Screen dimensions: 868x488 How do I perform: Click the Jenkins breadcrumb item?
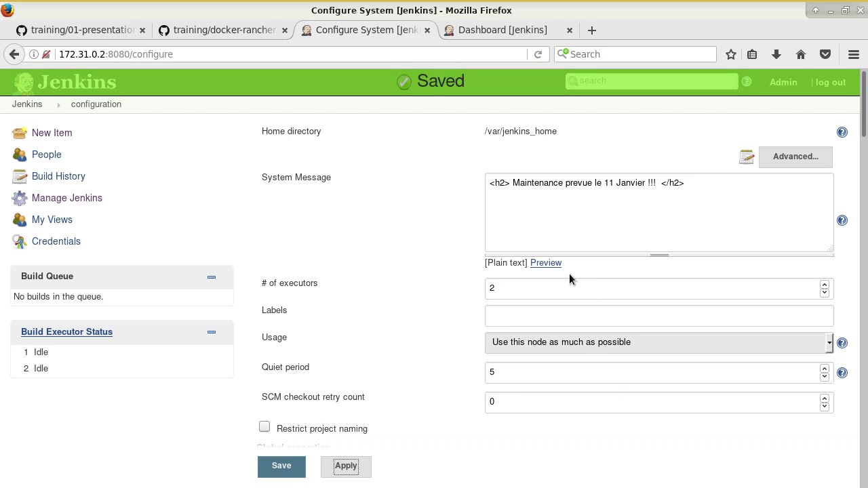click(x=27, y=104)
